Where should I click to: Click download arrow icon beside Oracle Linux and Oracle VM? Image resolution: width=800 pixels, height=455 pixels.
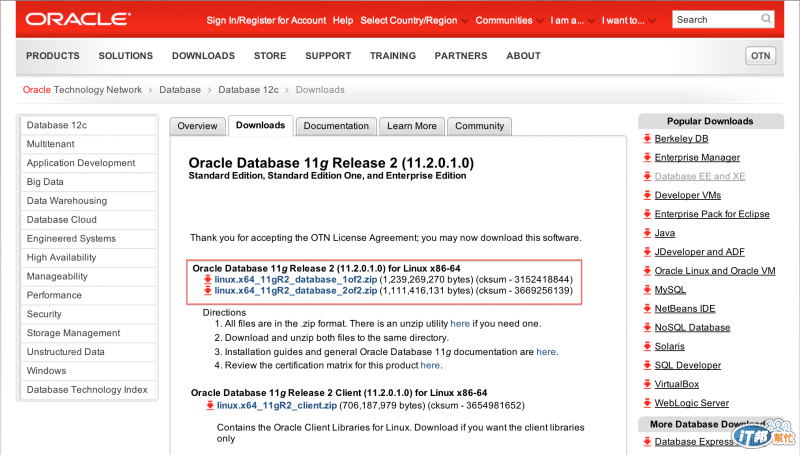point(647,270)
